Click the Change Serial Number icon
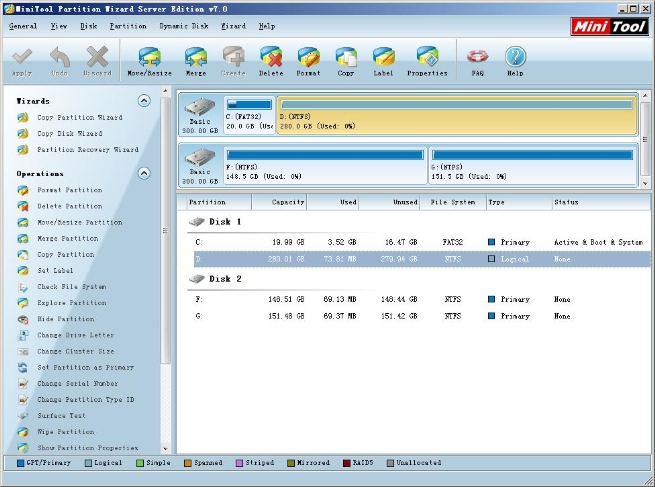 tap(23, 383)
